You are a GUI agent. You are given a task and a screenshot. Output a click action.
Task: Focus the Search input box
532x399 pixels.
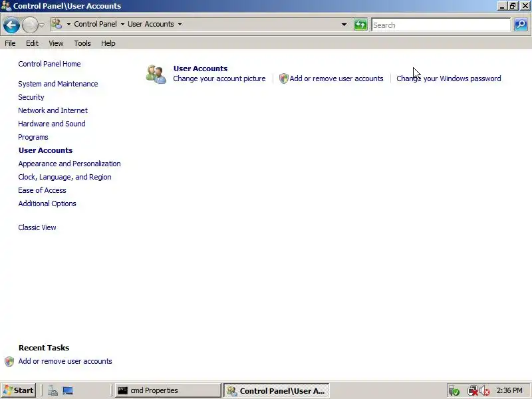coord(441,25)
